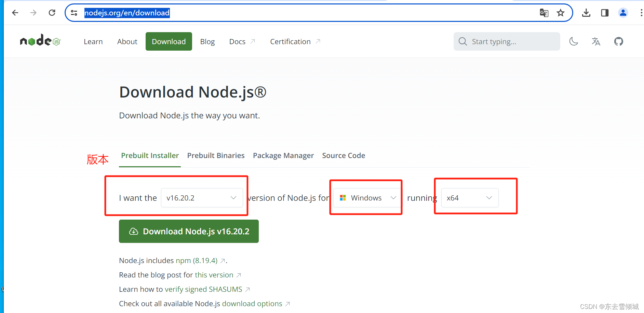Click the translate page icon in the address bar
Viewport: 644px width, 313px height.
[x=544, y=13]
